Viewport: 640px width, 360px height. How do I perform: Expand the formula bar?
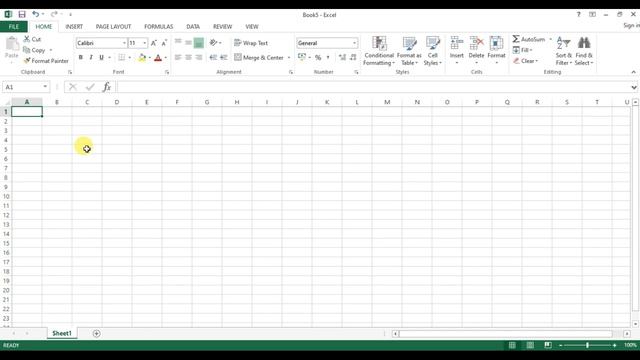click(x=633, y=87)
